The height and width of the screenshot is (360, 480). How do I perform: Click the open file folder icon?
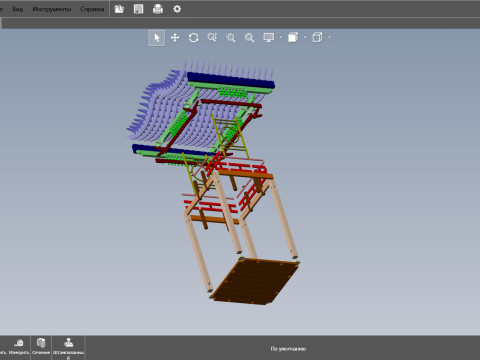(x=119, y=9)
